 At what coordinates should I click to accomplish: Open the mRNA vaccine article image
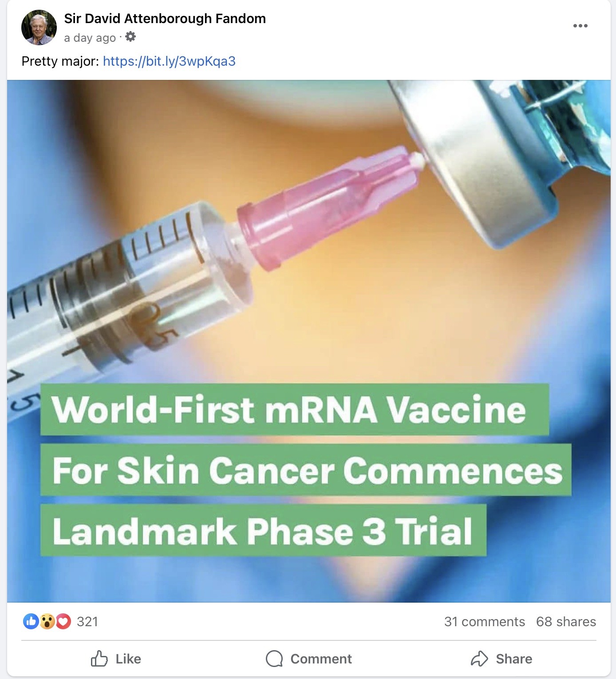pos(309,341)
